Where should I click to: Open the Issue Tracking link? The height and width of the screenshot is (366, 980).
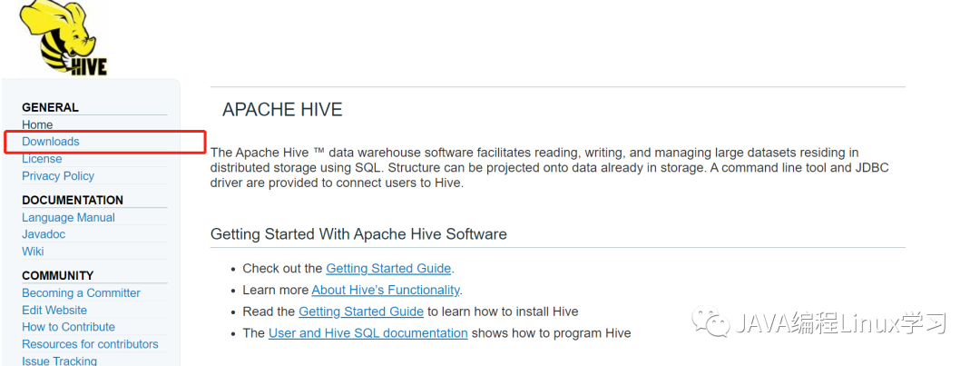59,361
